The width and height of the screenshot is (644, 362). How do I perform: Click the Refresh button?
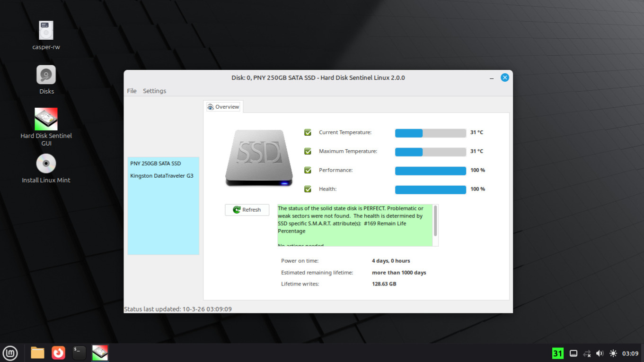click(x=247, y=210)
